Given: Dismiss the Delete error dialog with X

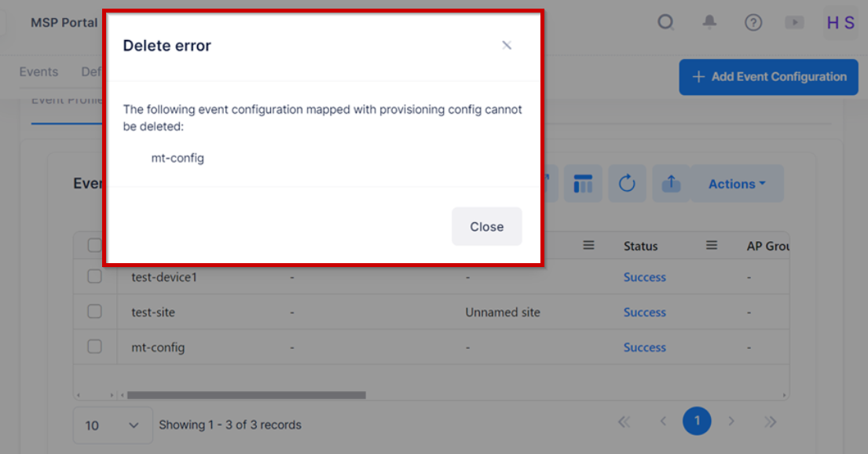Looking at the screenshot, I should pos(507,46).
